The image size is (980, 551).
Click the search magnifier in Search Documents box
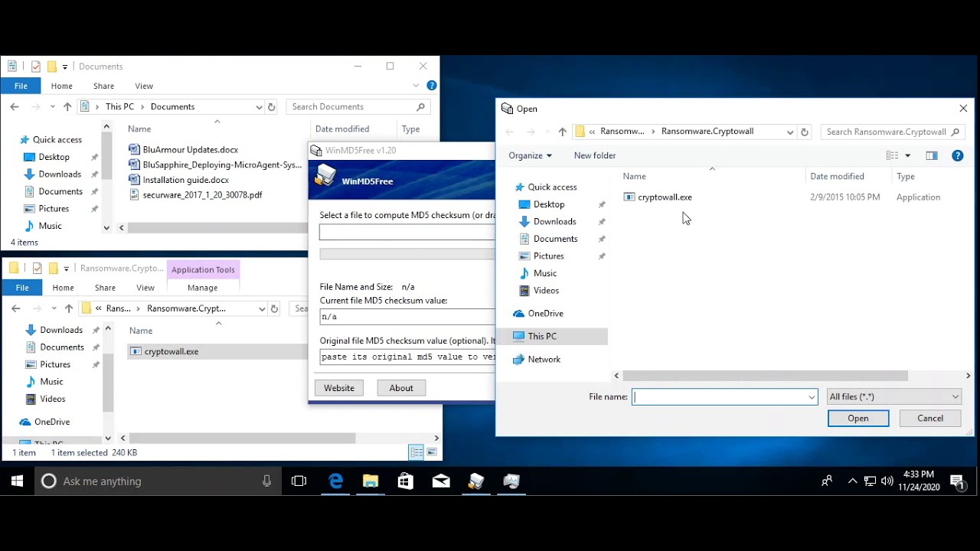pyautogui.click(x=420, y=107)
